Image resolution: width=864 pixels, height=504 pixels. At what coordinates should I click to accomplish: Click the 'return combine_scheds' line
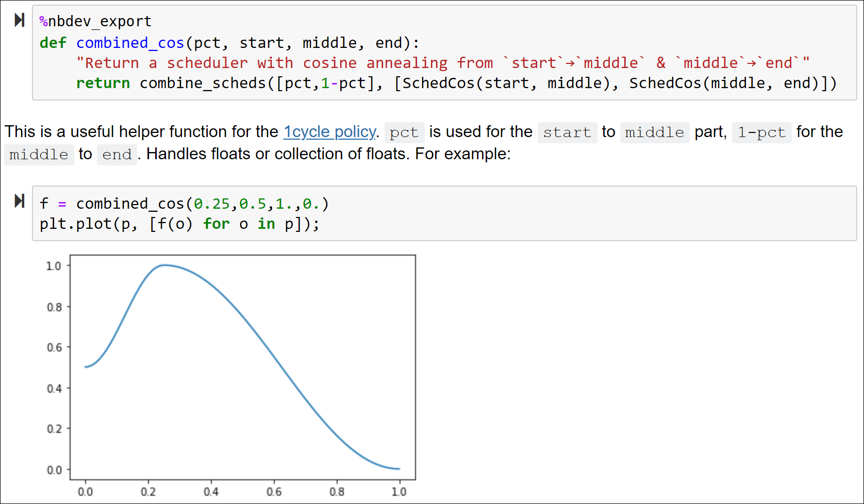(x=456, y=83)
